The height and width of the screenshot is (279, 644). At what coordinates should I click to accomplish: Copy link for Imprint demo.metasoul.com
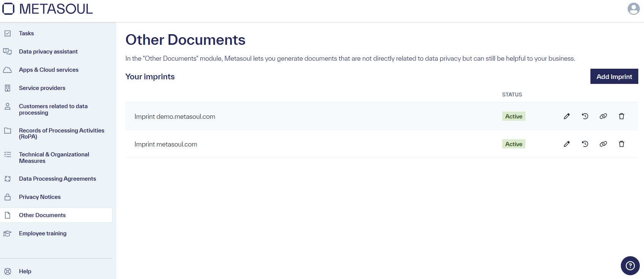click(x=603, y=116)
